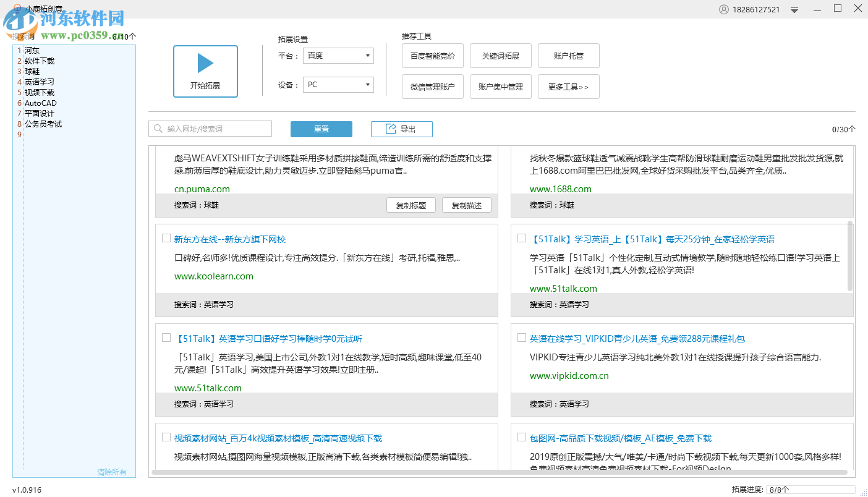This screenshot has width=868, height=497.
Task: Click the user account icon beside 18286127521
Action: pos(723,9)
